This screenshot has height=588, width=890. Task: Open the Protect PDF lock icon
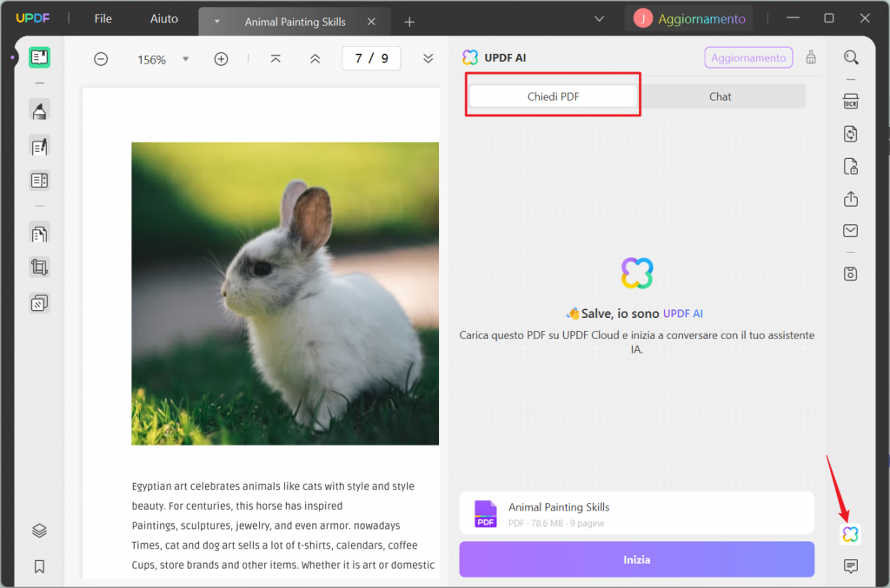850,167
